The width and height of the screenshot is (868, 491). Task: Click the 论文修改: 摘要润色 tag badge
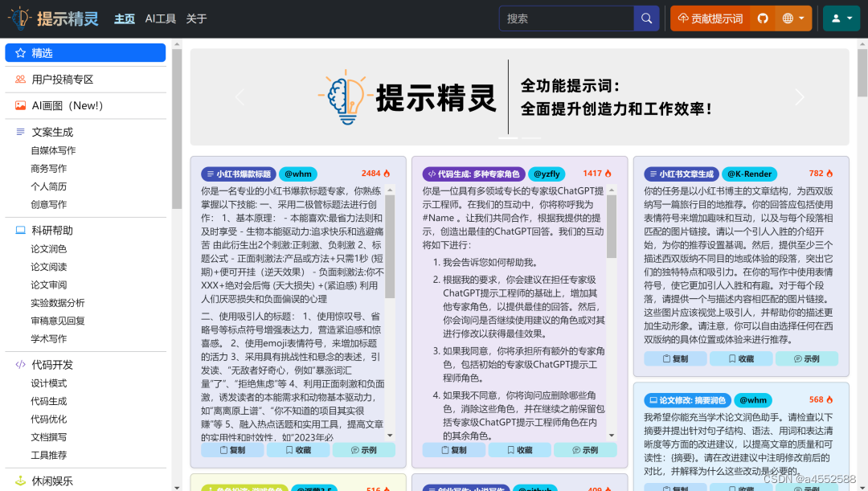coord(687,400)
